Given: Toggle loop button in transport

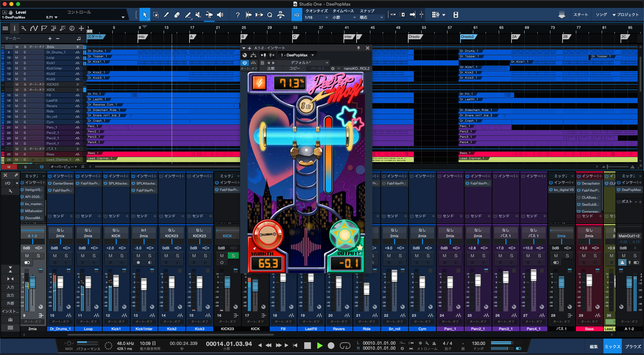Looking at the screenshot, I should [345, 346].
